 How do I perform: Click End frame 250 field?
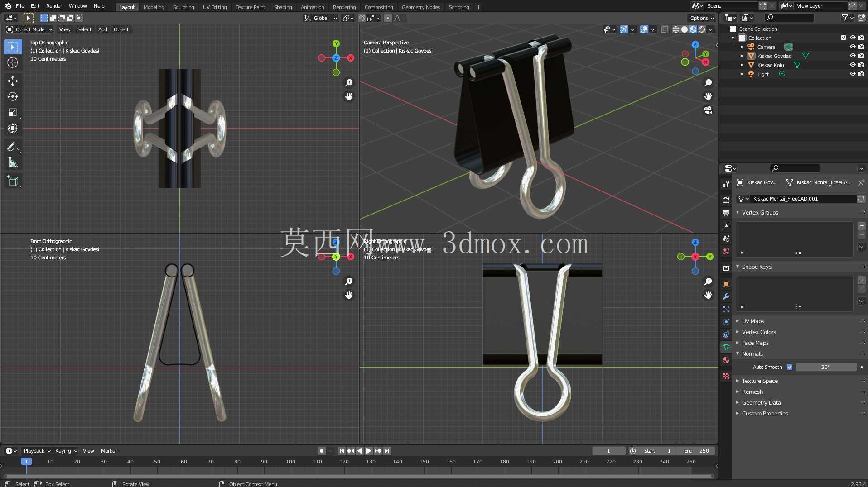click(696, 451)
